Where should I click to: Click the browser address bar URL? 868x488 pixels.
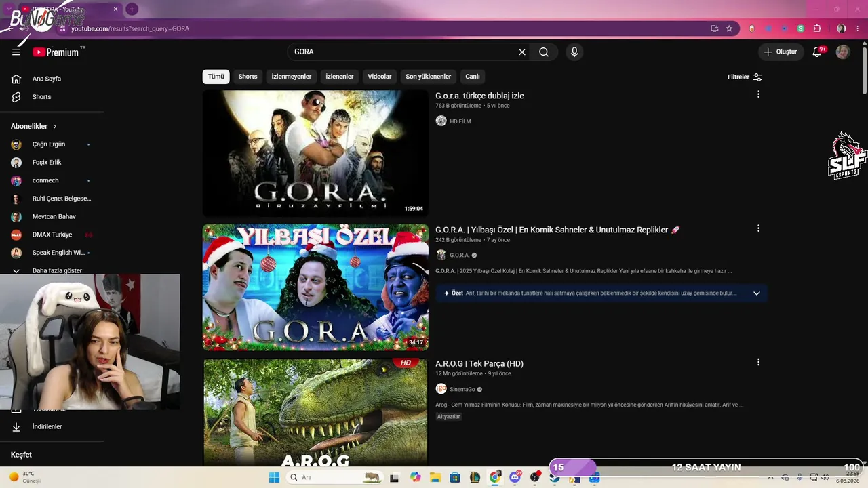[x=130, y=28]
